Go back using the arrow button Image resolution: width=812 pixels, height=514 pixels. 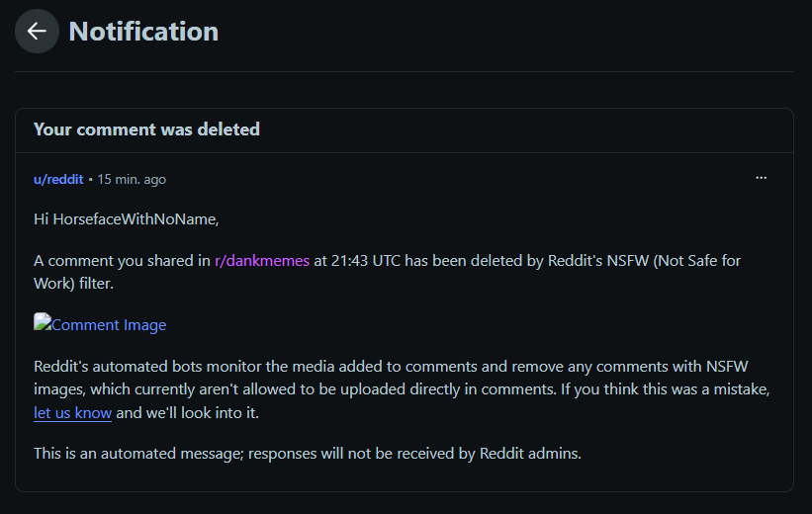37,31
